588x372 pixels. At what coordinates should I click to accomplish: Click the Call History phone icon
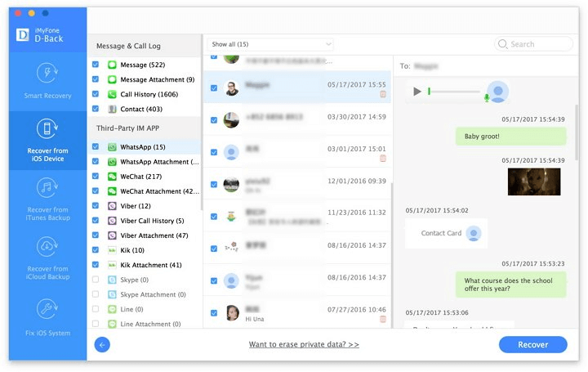(x=113, y=95)
